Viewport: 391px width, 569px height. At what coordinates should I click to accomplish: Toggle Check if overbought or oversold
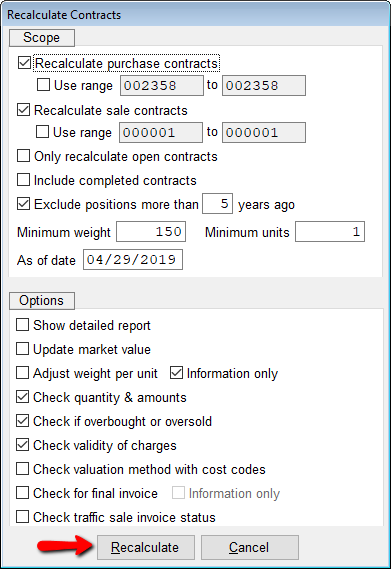(x=23, y=421)
